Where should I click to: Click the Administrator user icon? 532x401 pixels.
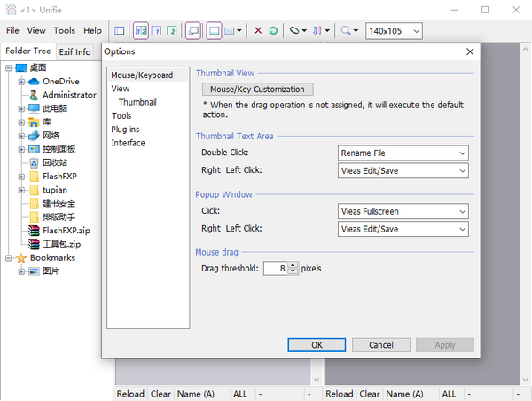tap(34, 95)
